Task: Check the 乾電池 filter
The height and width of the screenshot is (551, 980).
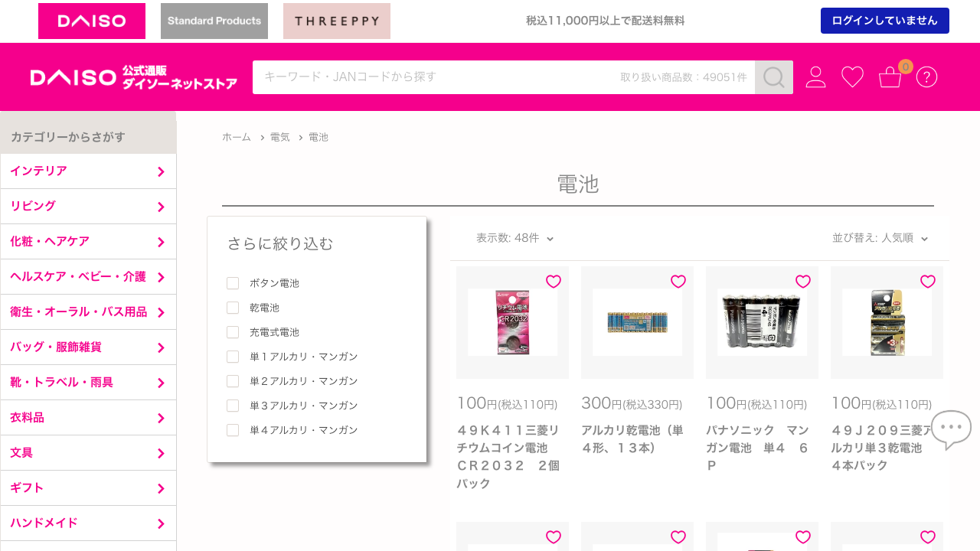Action: coord(233,308)
